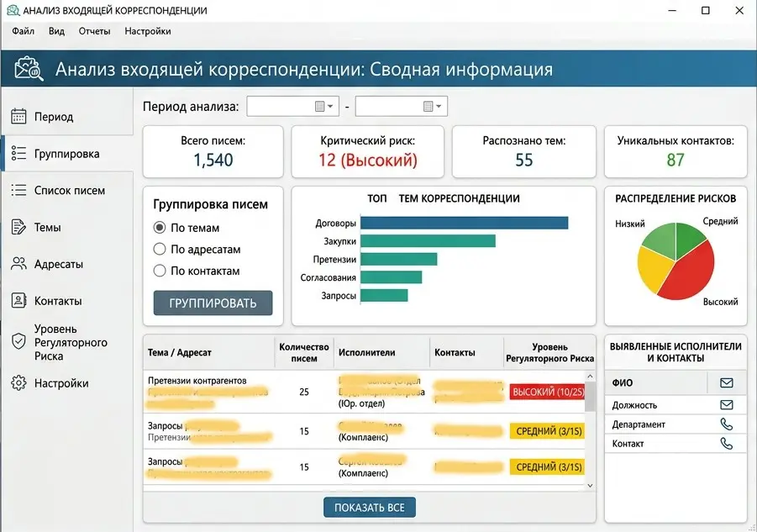The width and height of the screenshot is (757, 532).
Task: Select the Претензии контрагентов table row
Action: click(365, 392)
